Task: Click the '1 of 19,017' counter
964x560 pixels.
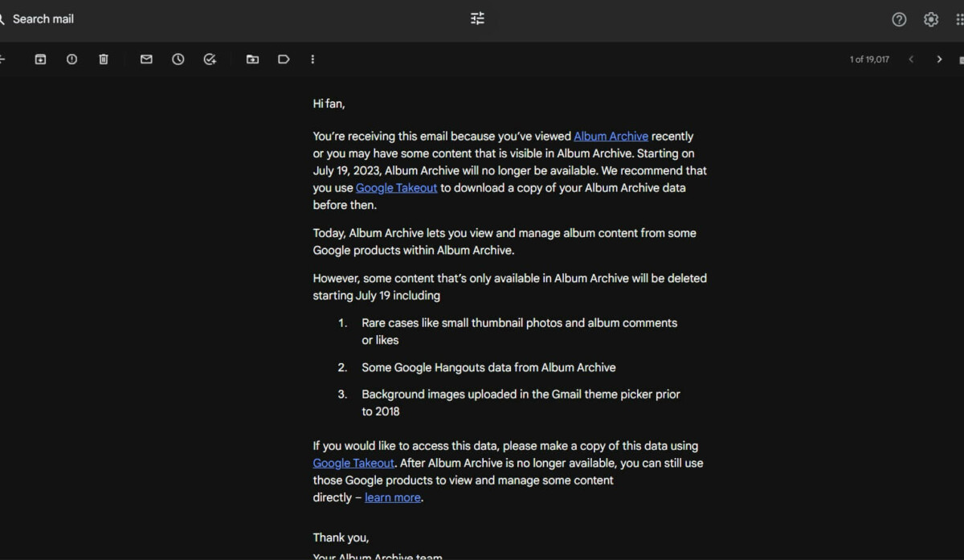Action: coord(869,59)
